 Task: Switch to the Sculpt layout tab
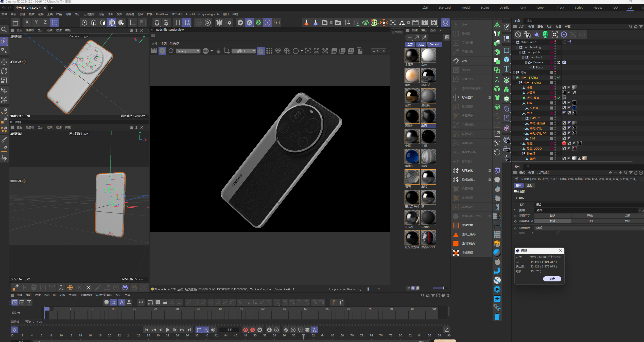coord(484,8)
